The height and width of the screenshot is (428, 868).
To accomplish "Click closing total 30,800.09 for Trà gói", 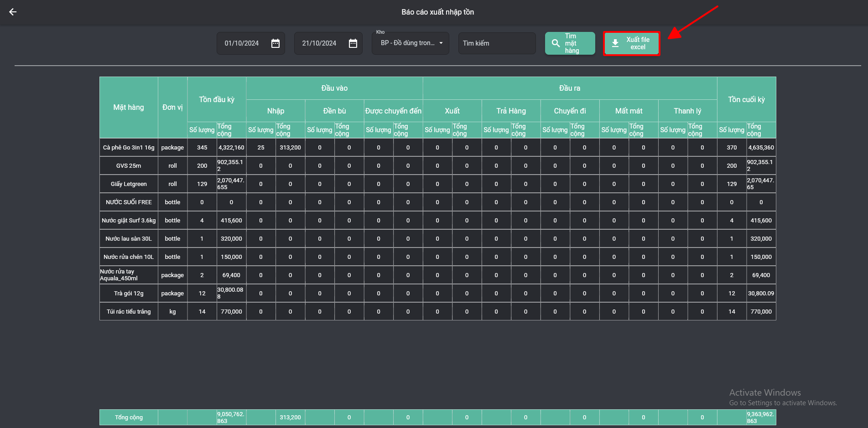I will tap(761, 294).
